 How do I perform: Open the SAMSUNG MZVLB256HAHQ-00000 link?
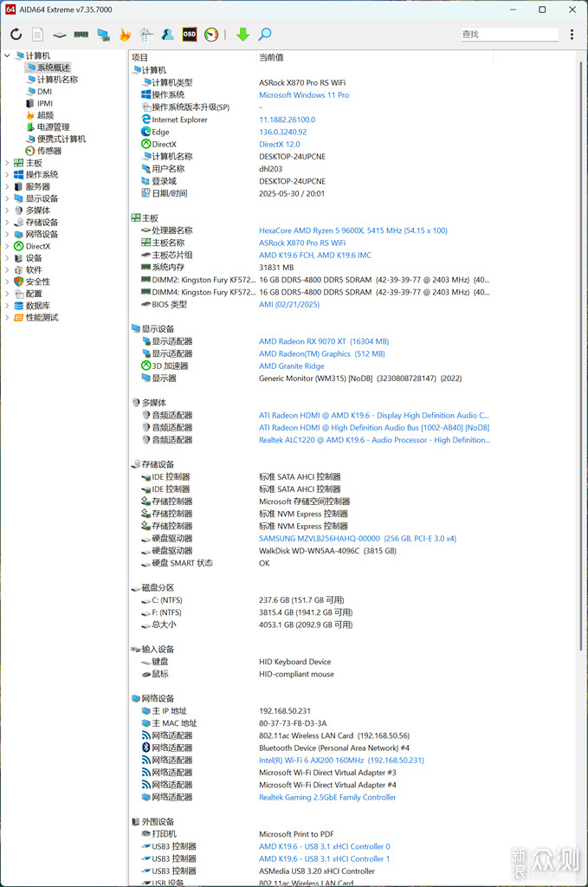click(358, 538)
